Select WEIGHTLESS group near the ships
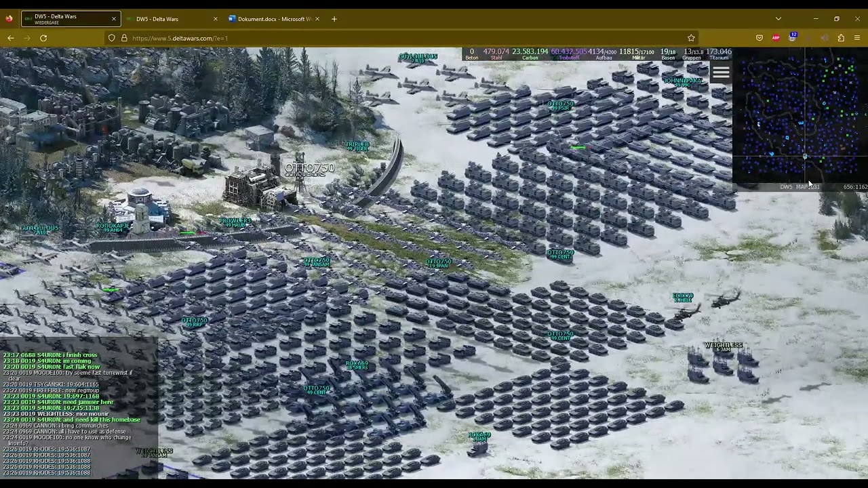This screenshot has height=488, width=868. click(724, 346)
